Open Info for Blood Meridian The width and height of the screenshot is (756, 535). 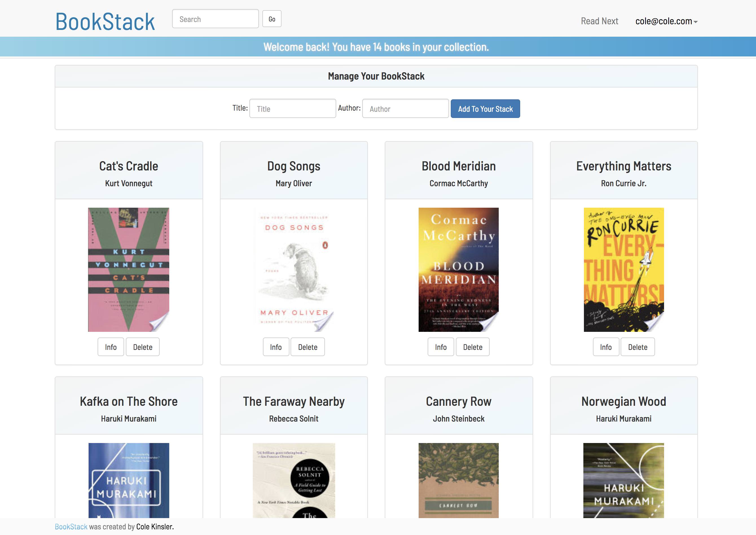point(441,347)
